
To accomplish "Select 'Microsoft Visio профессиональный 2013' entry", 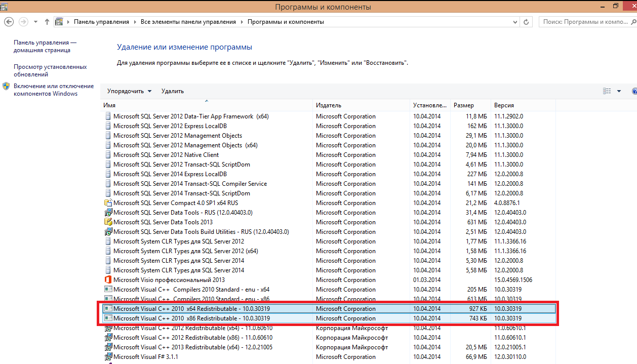I will click(328, 280).
